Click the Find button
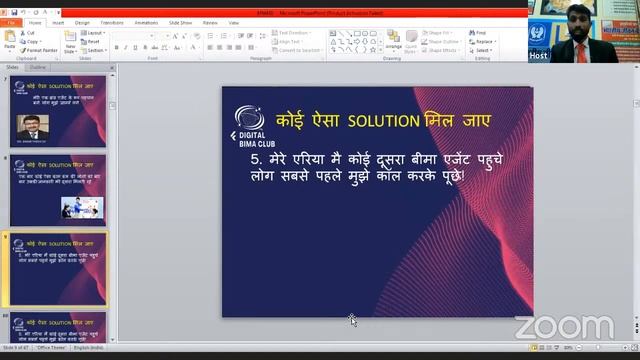This screenshot has height=360, width=640. coord(478,33)
